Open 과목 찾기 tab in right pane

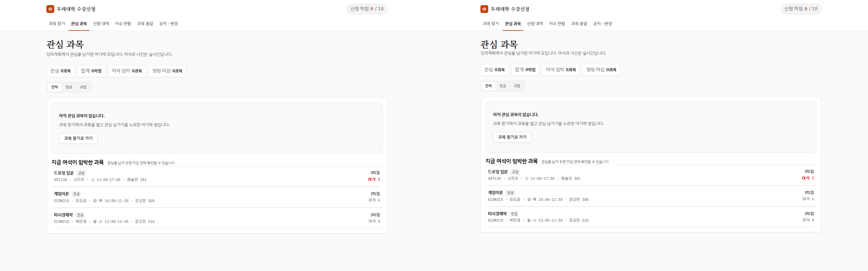(x=491, y=23)
